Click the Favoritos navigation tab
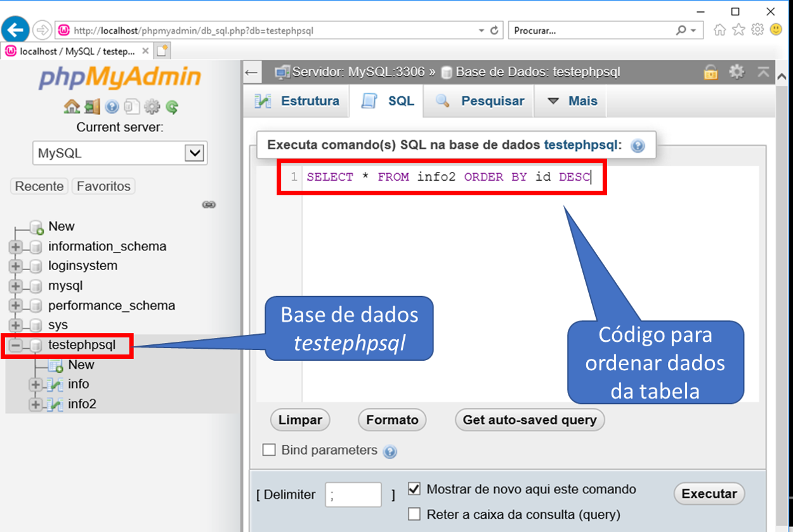 click(x=104, y=186)
